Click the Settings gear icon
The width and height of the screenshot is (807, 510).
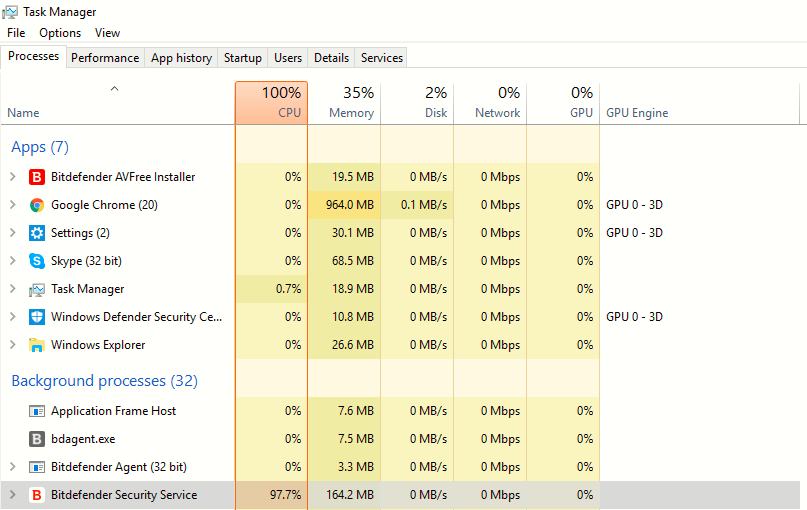[x=37, y=233]
